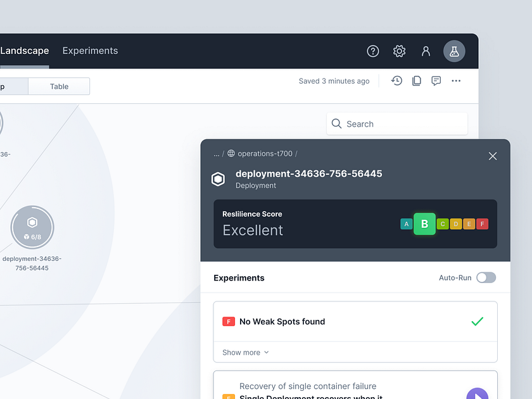Image resolution: width=532 pixels, height=399 pixels.
Task: Enable the Auto-Run switch for experiments
Action: (x=486, y=277)
